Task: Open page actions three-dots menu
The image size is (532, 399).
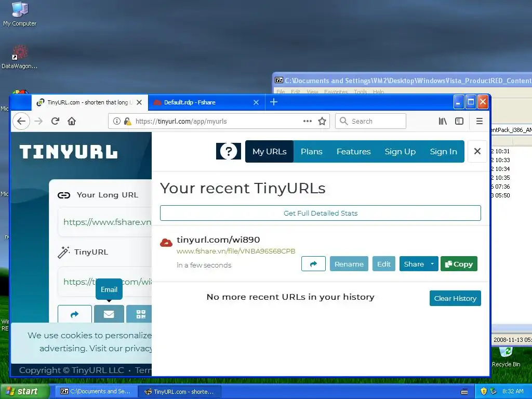Action: coord(308,121)
